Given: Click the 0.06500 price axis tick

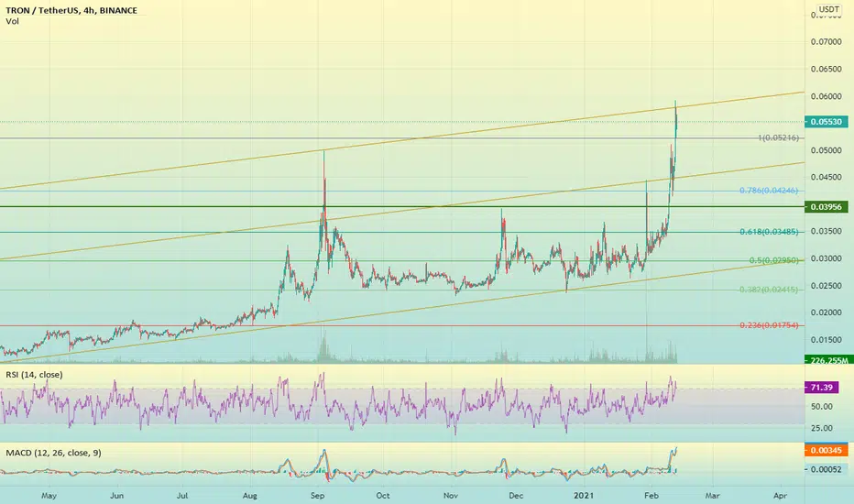Looking at the screenshot, I should pyautogui.click(x=826, y=70).
